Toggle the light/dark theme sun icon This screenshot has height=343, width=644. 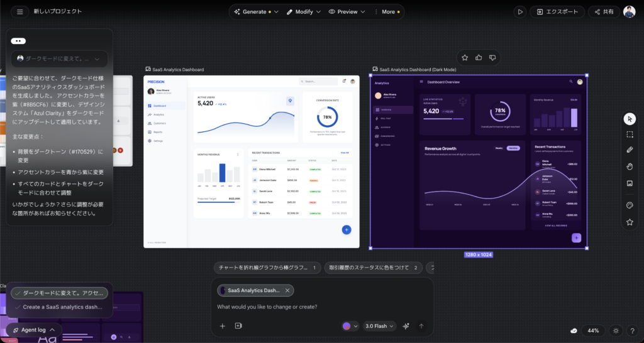click(616, 330)
